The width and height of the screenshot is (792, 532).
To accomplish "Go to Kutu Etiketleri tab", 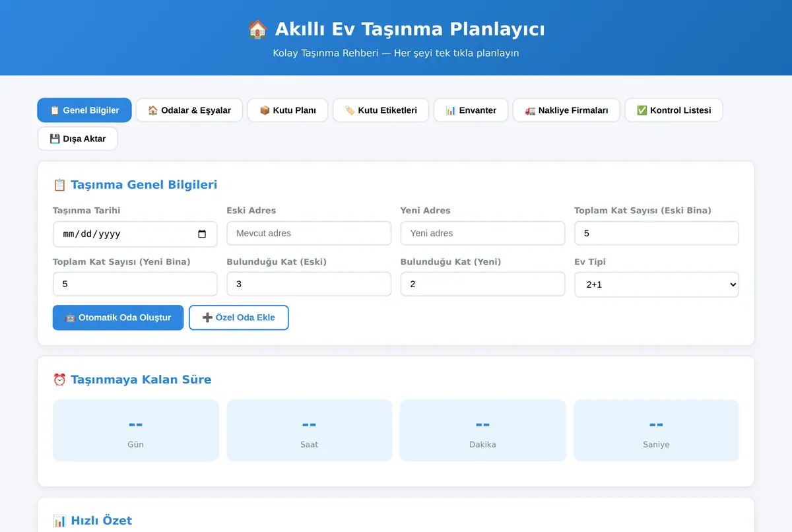I will pos(381,110).
